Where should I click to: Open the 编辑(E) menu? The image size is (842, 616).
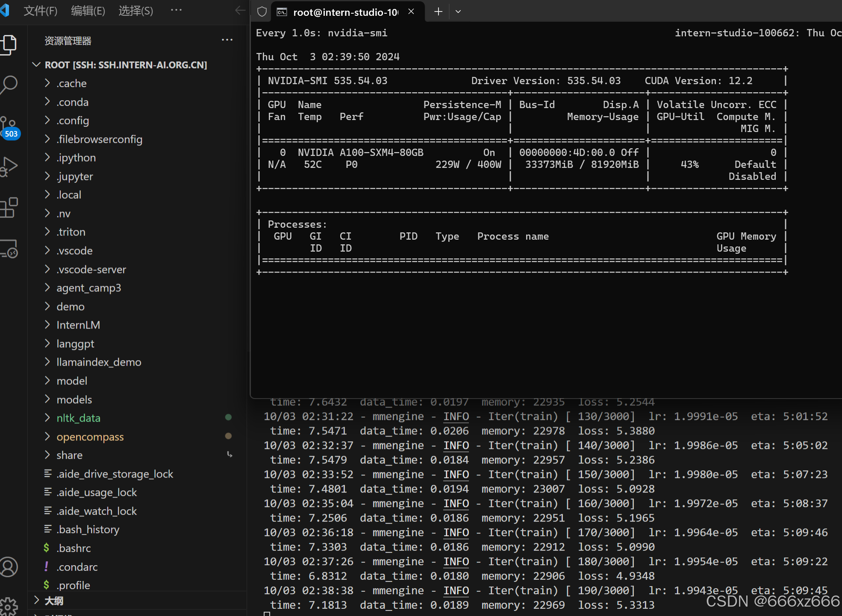(88, 11)
